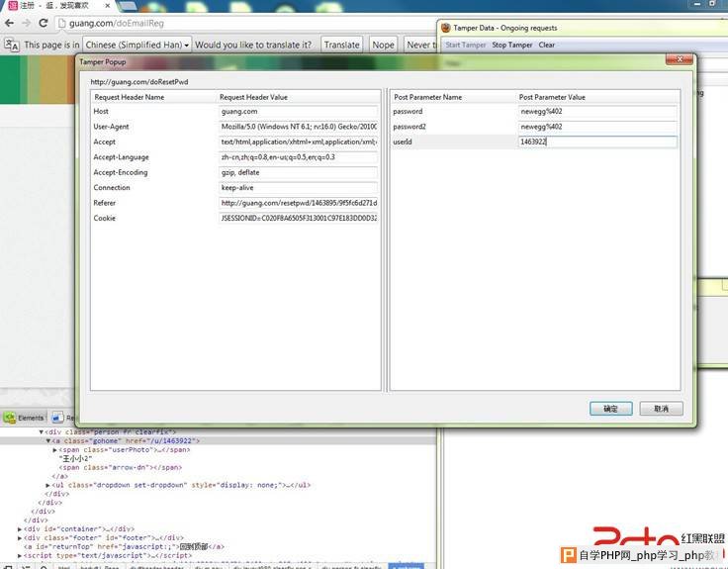Expand the div class footer node
The height and width of the screenshot is (569, 728).
[x=20, y=538]
